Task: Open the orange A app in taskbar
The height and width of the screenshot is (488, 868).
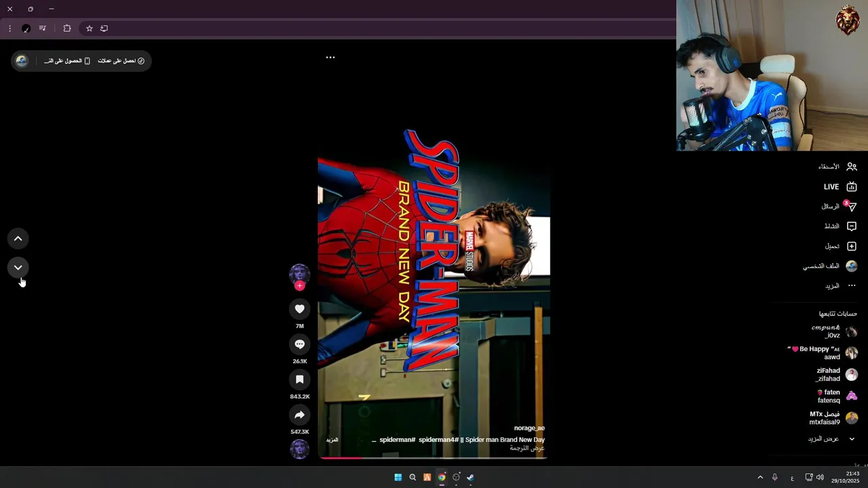Action: (x=427, y=477)
